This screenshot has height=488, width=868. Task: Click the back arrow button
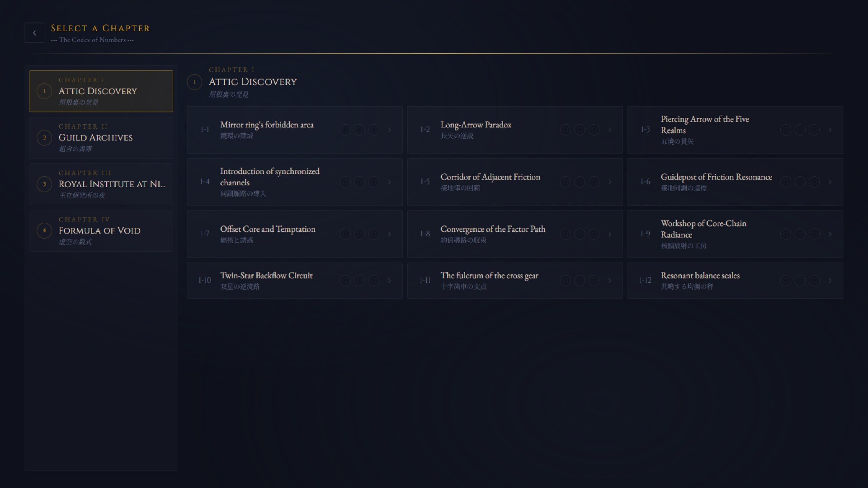tap(34, 33)
